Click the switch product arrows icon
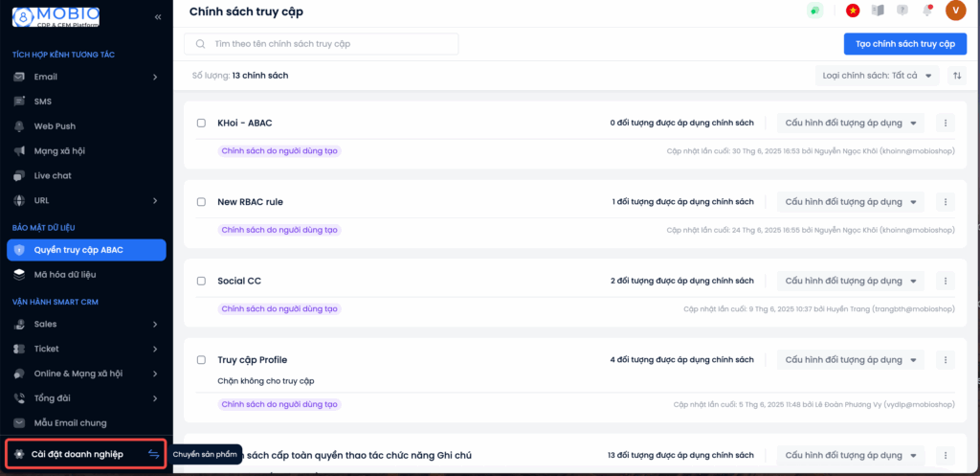 coord(154,454)
